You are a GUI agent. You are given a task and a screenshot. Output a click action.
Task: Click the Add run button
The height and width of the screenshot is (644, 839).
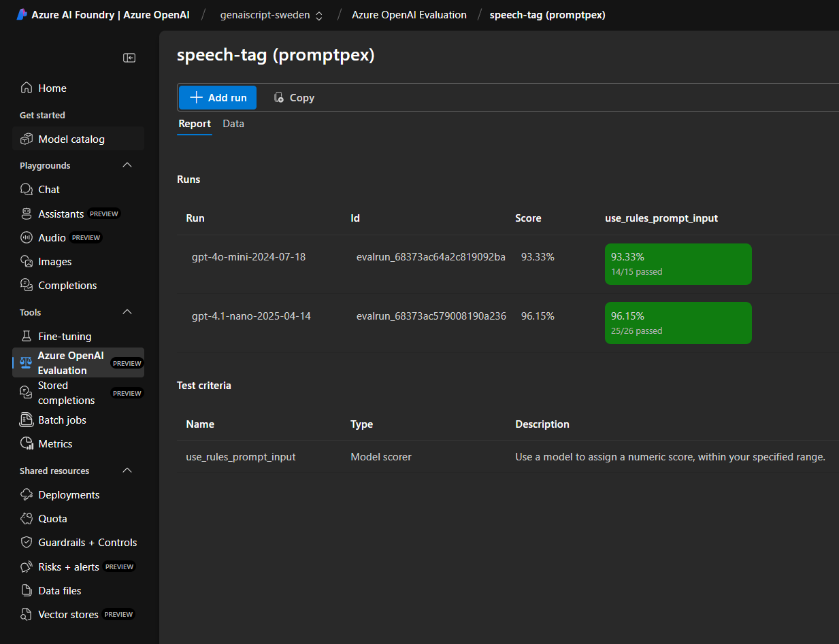tap(217, 97)
